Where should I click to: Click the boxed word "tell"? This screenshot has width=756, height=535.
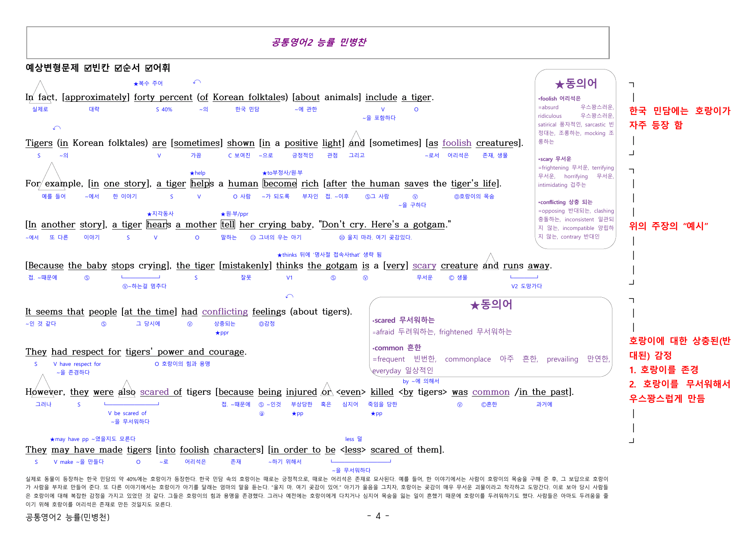click(x=228, y=224)
